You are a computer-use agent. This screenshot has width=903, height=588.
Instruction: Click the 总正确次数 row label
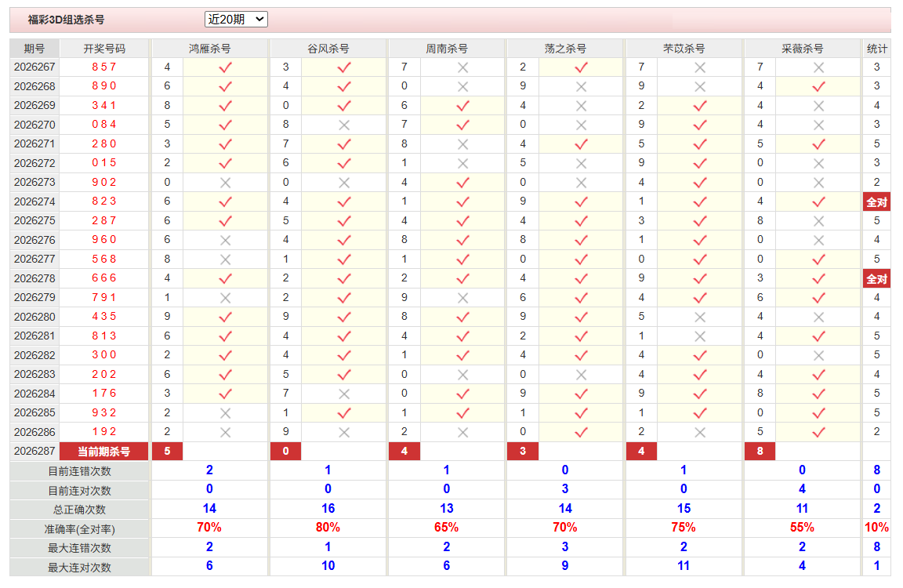tap(79, 510)
